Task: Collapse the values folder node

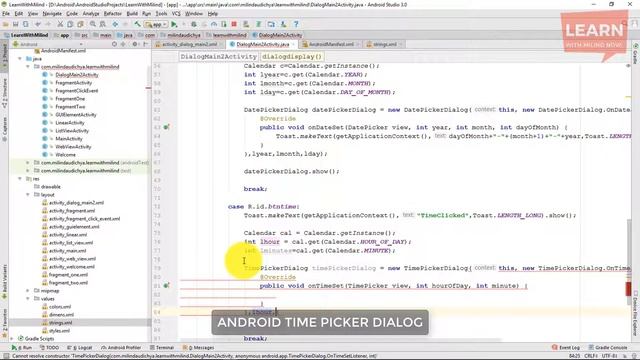Action: point(28,299)
